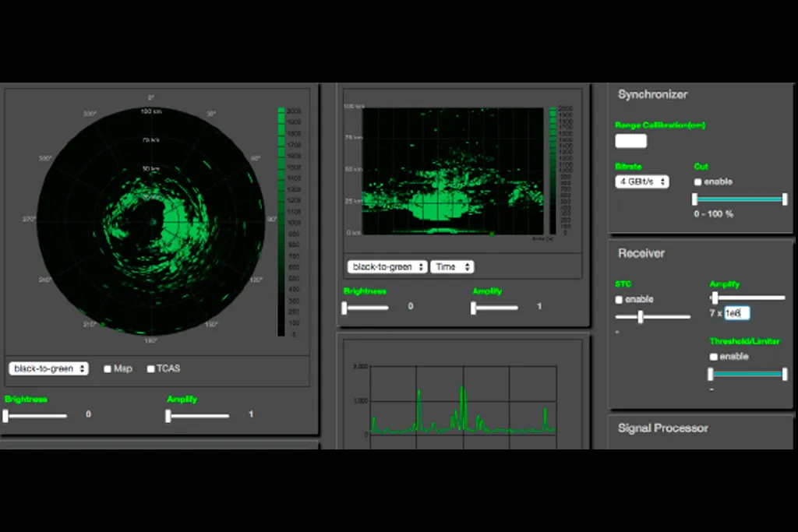
Task: Open the black-to-green dropdown under the circular radar
Action: tap(48, 368)
